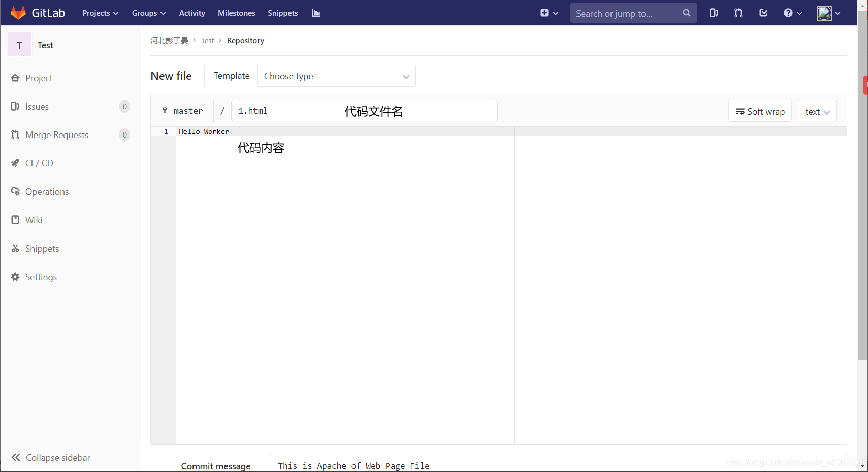Click the Test project avatar letter T
868x472 pixels.
click(x=20, y=45)
